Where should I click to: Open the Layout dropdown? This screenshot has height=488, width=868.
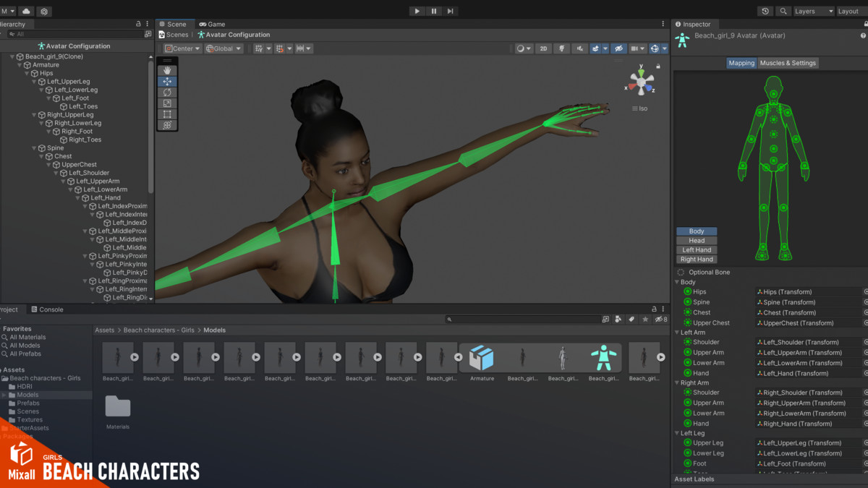(x=851, y=12)
